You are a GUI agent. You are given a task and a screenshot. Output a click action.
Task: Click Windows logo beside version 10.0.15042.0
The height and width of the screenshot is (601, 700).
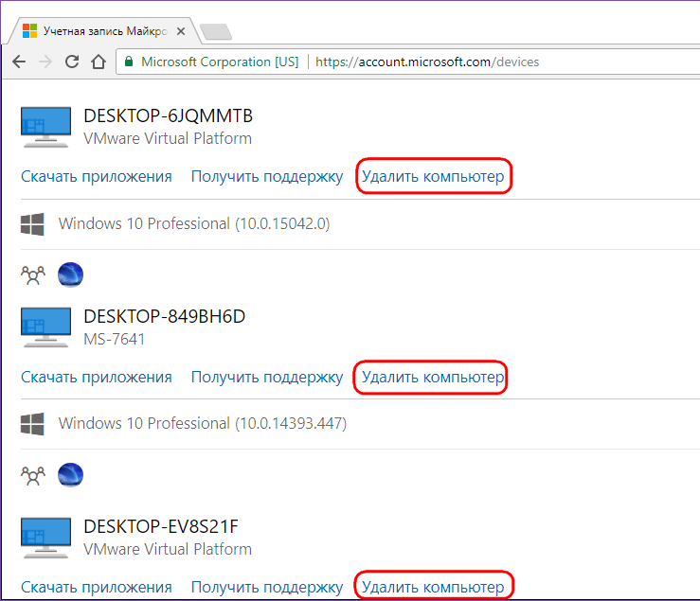coord(32,224)
